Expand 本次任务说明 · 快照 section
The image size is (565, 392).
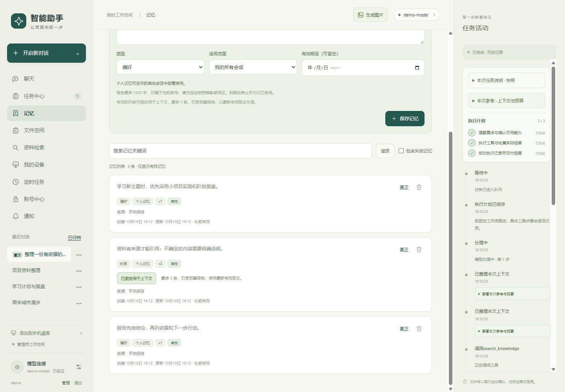point(506,80)
